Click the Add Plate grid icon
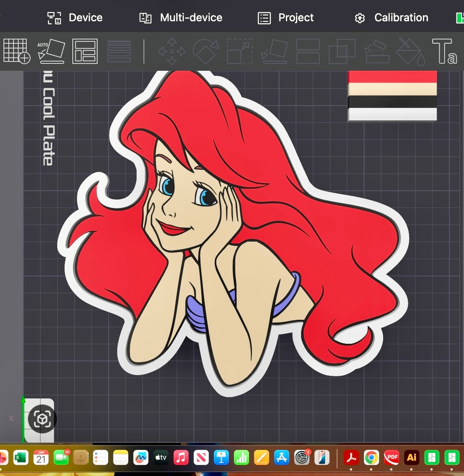 tap(17, 51)
